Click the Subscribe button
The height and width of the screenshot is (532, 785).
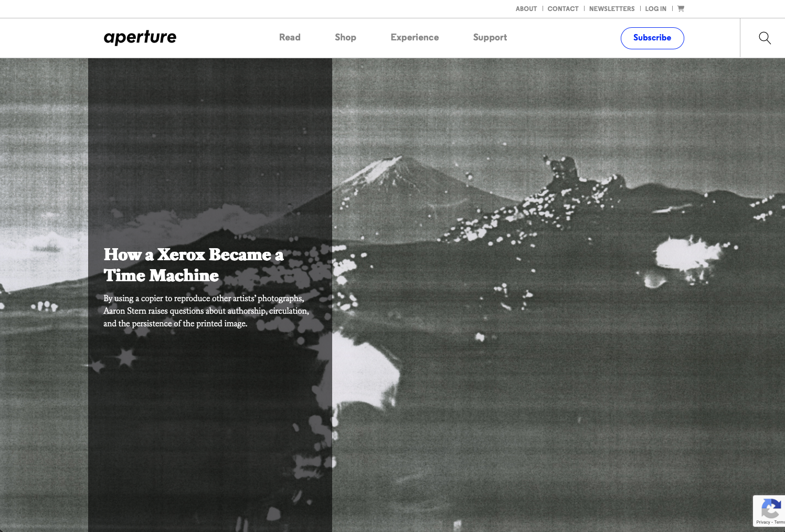652,38
